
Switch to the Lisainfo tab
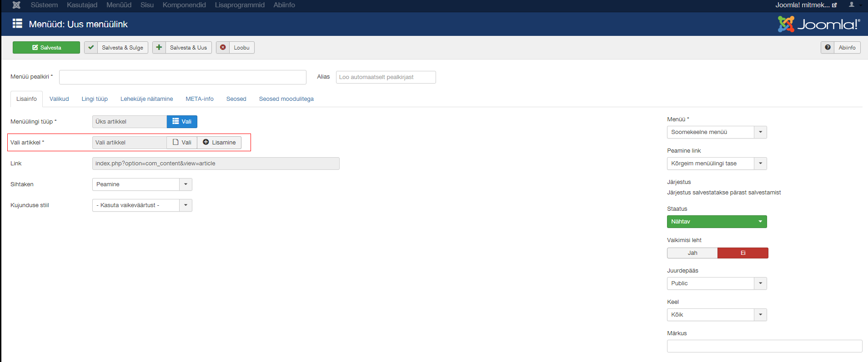[x=26, y=99]
